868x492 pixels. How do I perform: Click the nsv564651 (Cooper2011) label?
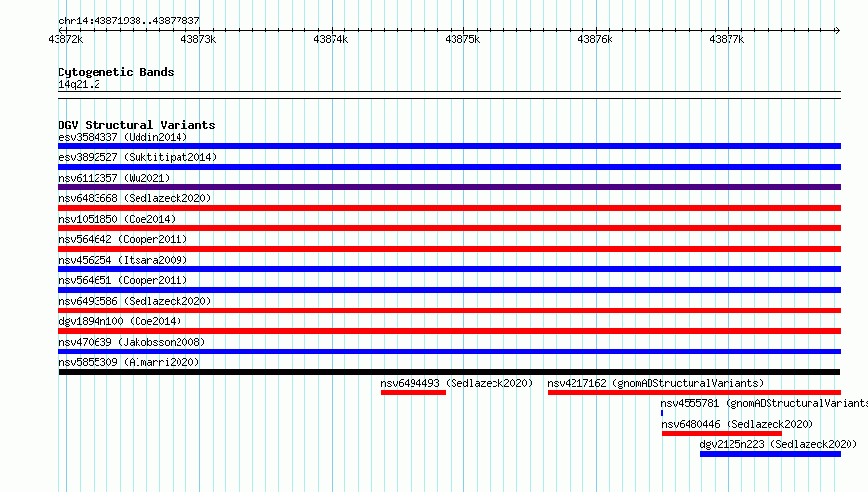pyautogui.click(x=123, y=280)
